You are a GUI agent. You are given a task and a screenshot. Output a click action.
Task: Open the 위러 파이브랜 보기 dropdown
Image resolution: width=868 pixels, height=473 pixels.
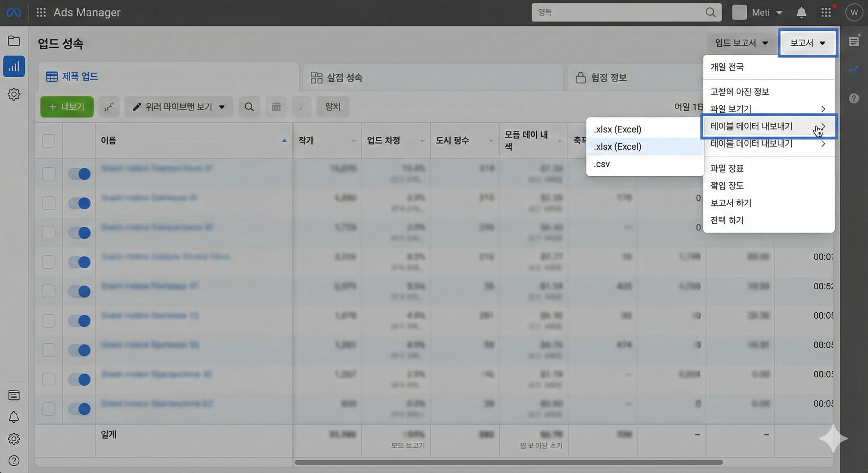tap(178, 107)
